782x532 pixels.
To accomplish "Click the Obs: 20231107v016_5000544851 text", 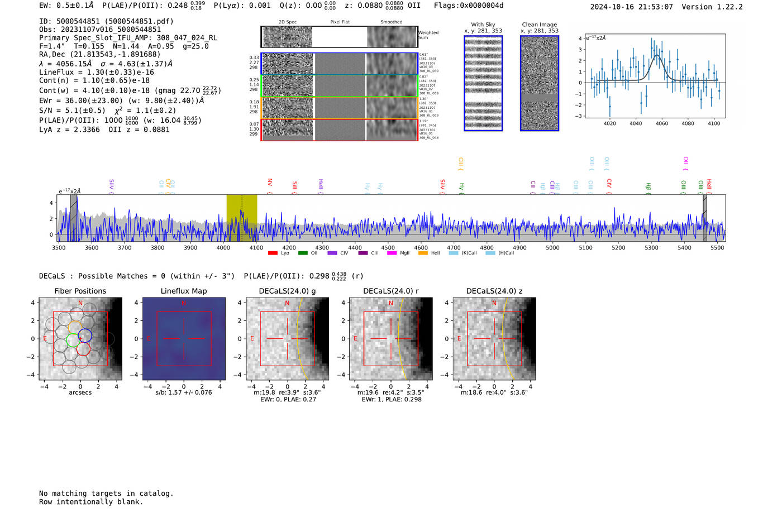I will pyautogui.click(x=100, y=30).
